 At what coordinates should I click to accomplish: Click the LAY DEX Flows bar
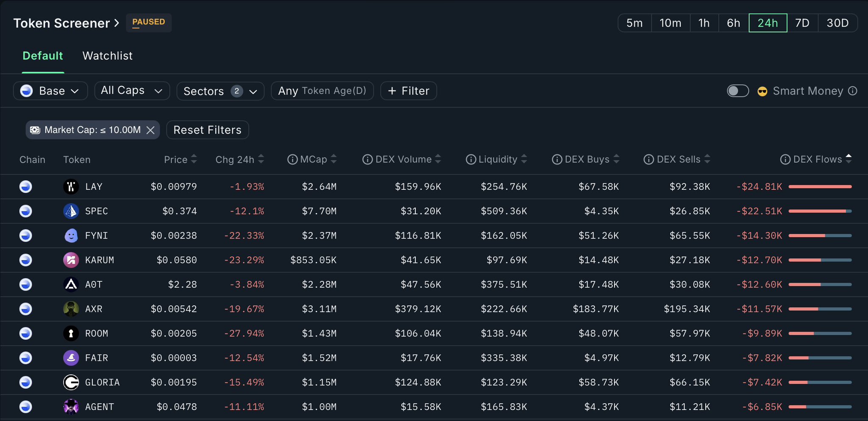(820, 187)
